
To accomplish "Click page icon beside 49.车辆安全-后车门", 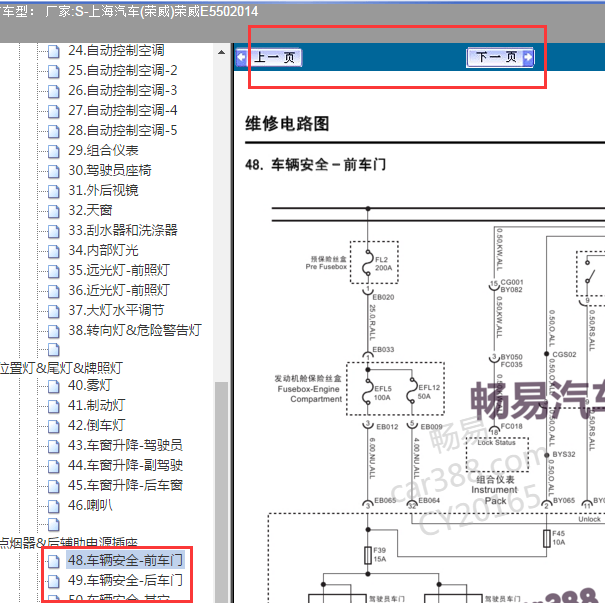I will pyautogui.click(x=54, y=581).
